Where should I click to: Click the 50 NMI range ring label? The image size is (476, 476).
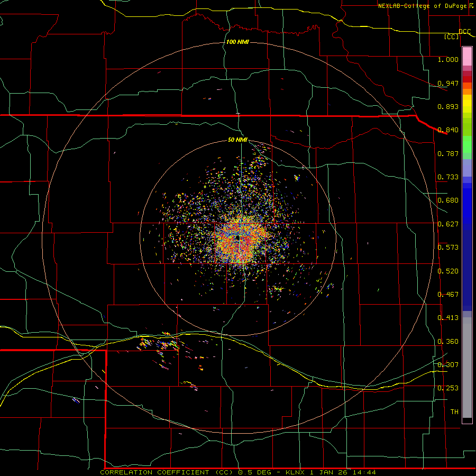237,140
